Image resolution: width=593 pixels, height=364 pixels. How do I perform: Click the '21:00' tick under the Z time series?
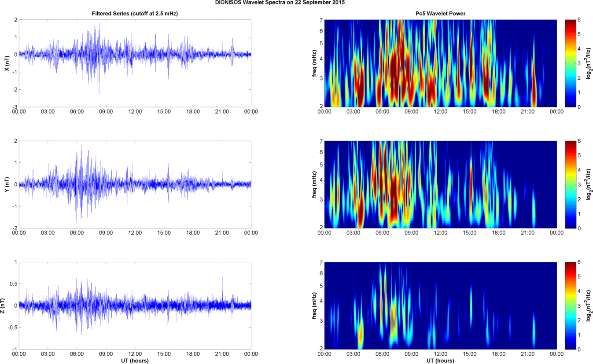pyautogui.click(x=222, y=354)
